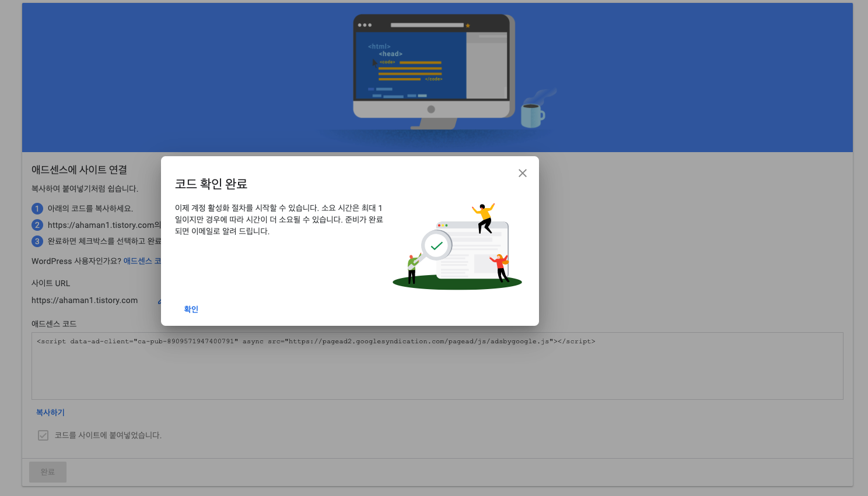Click inside the AdSense code text area

(437, 366)
